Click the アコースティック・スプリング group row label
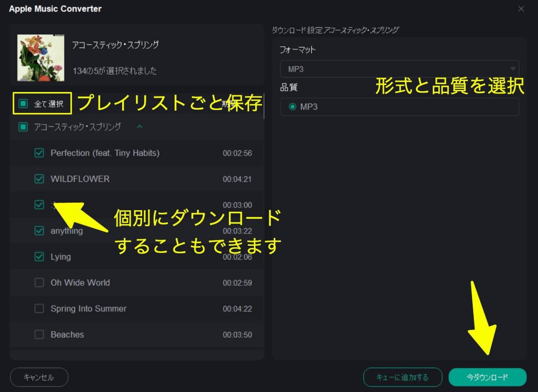This screenshot has height=392, width=538. pos(77,127)
